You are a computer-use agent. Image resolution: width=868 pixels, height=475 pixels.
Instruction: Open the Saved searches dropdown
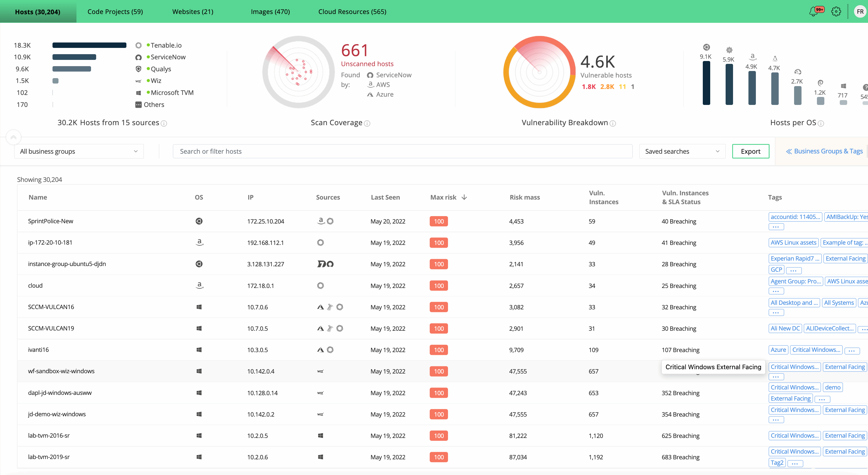pyautogui.click(x=682, y=151)
